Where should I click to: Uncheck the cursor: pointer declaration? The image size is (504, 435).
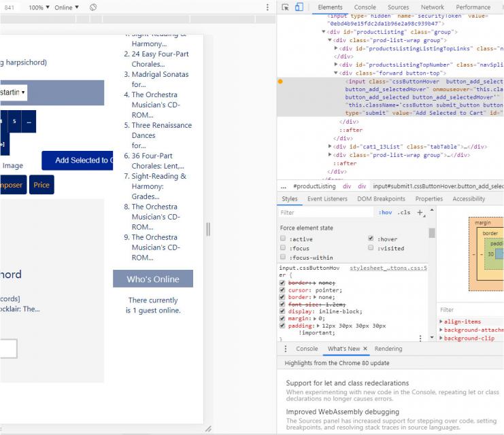282,290
